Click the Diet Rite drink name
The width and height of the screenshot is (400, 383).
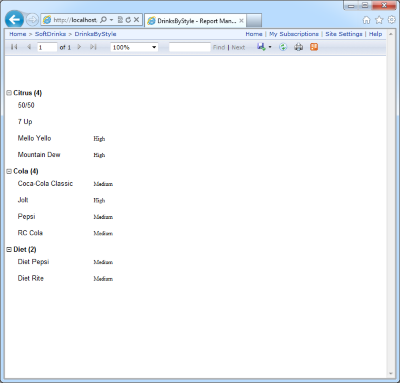[31, 278]
